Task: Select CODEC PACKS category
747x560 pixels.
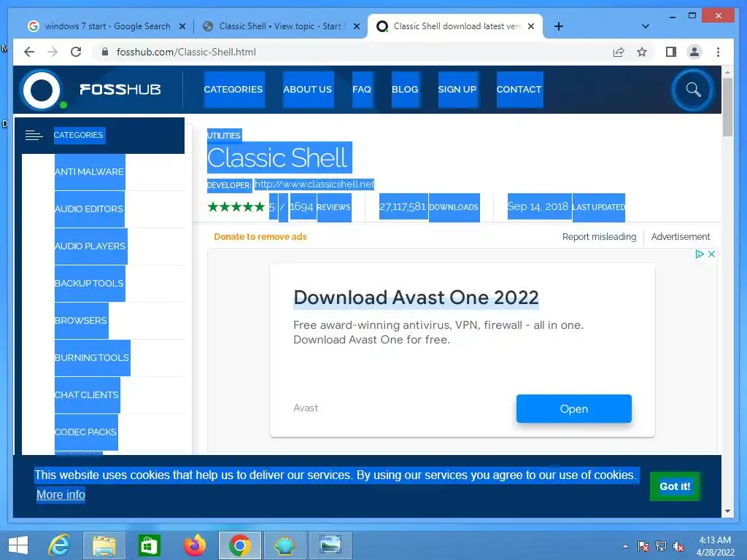Action: [x=86, y=432]
